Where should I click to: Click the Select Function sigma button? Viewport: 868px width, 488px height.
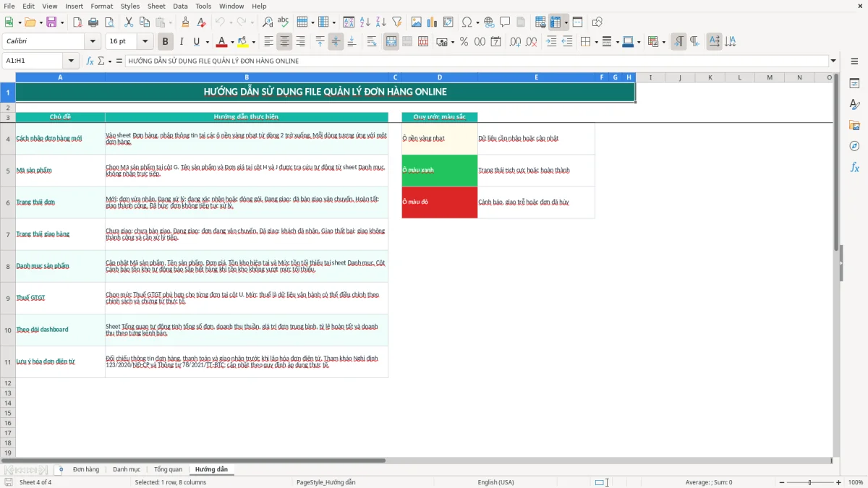(101, 61)
